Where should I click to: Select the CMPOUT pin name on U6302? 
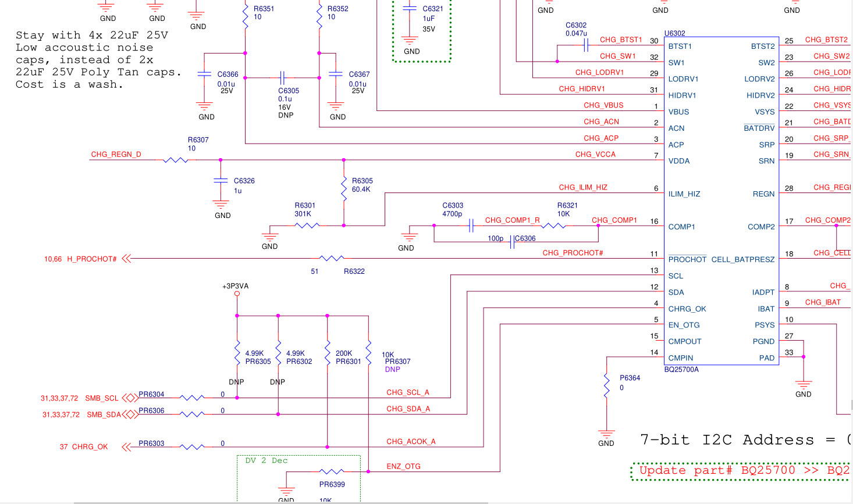click(x=685, y=342)
